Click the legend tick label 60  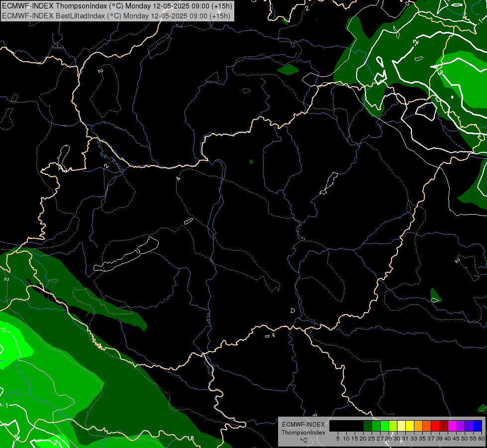click(x=482, y=439)
